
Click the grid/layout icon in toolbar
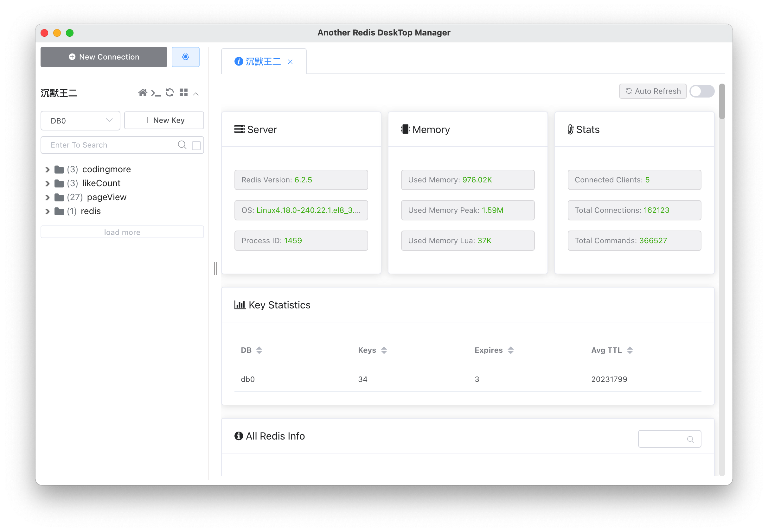pos(183,93)
